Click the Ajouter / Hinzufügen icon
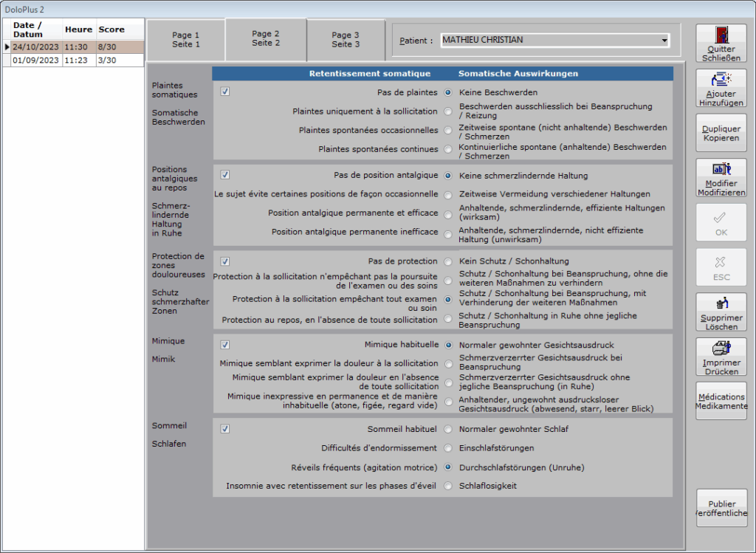 (721, 80)
